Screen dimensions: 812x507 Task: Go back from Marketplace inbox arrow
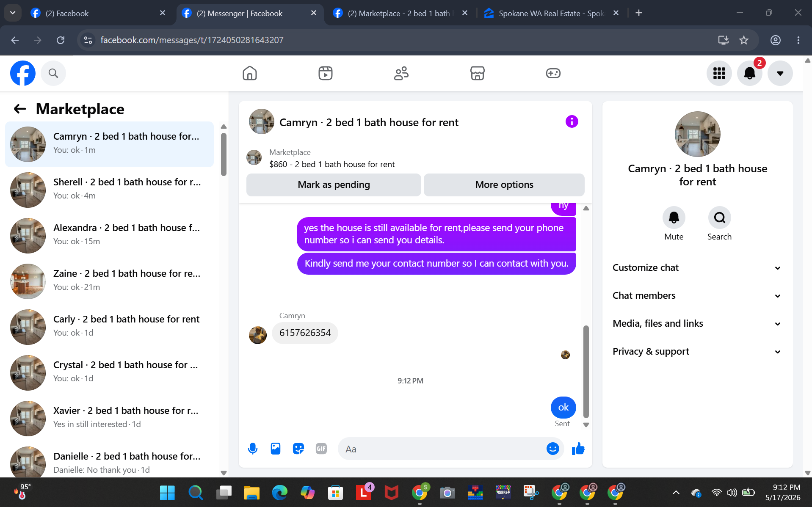click(x=20, y=109)
